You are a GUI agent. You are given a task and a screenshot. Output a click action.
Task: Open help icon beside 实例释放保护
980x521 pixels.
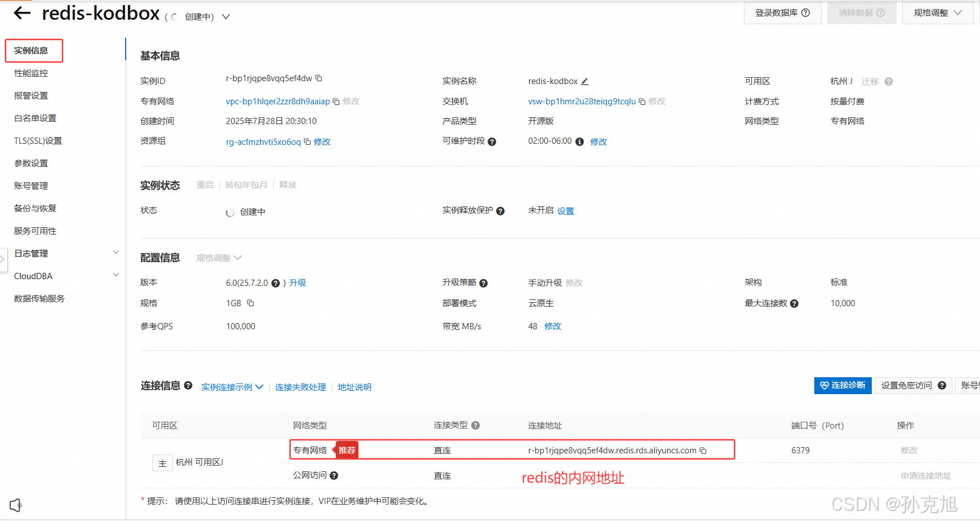click(x=500, y=211)
